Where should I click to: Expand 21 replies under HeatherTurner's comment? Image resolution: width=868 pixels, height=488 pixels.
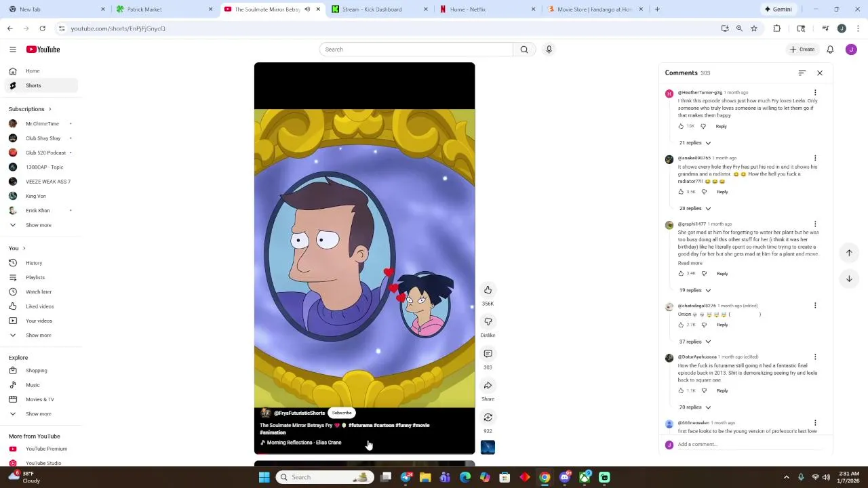pos(695,143)
